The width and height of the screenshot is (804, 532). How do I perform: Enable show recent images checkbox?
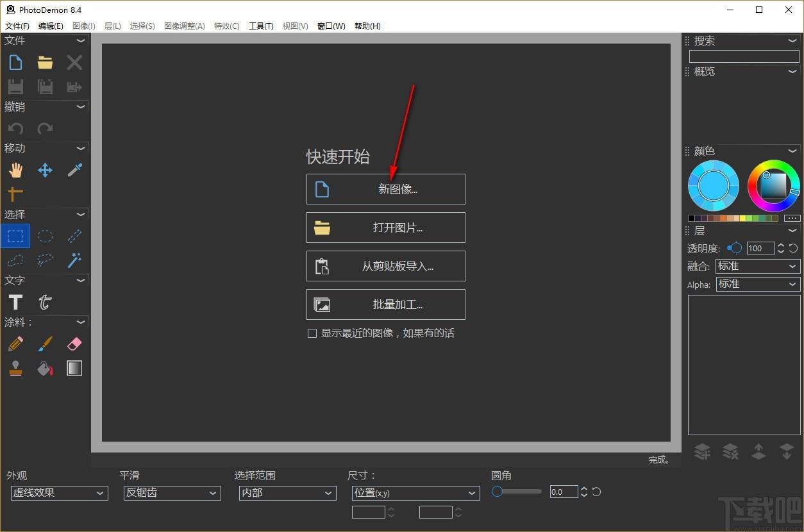tap(312, 333)
